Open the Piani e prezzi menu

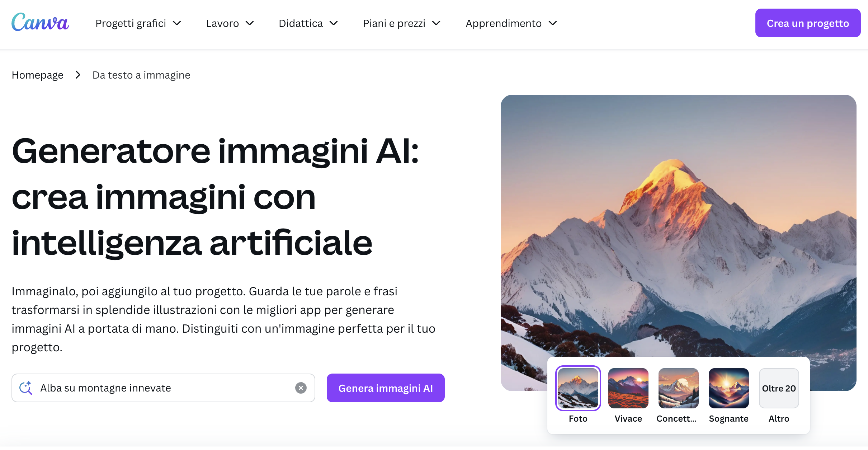pos(402,23)
